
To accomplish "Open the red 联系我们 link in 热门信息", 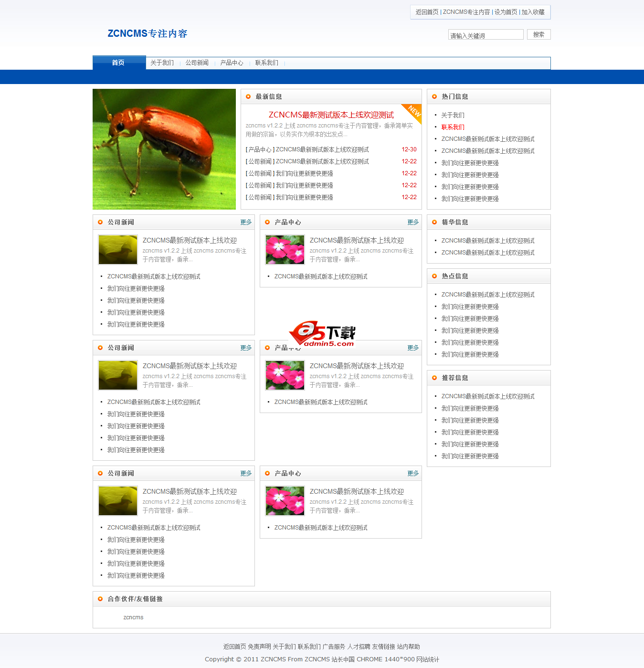I will tap(453, 127).
